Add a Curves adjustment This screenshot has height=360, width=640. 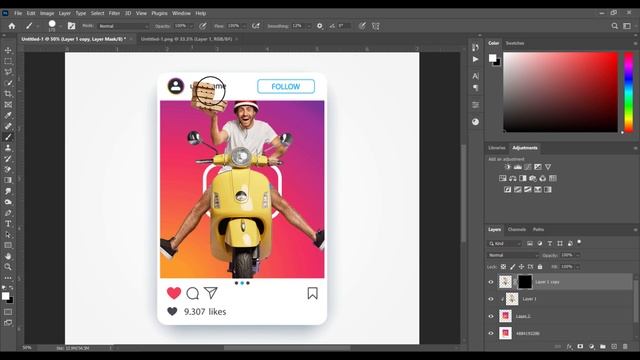point(528,167)
